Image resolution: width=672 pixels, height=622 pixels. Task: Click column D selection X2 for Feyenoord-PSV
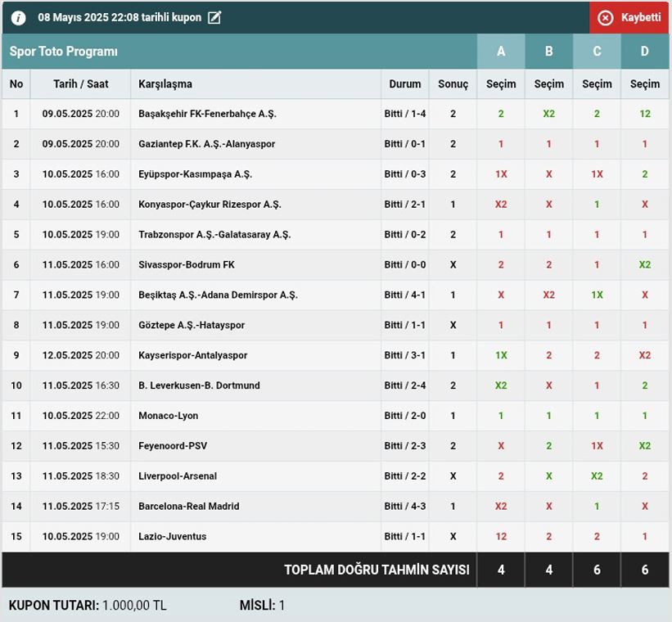[x=645, y=446]
